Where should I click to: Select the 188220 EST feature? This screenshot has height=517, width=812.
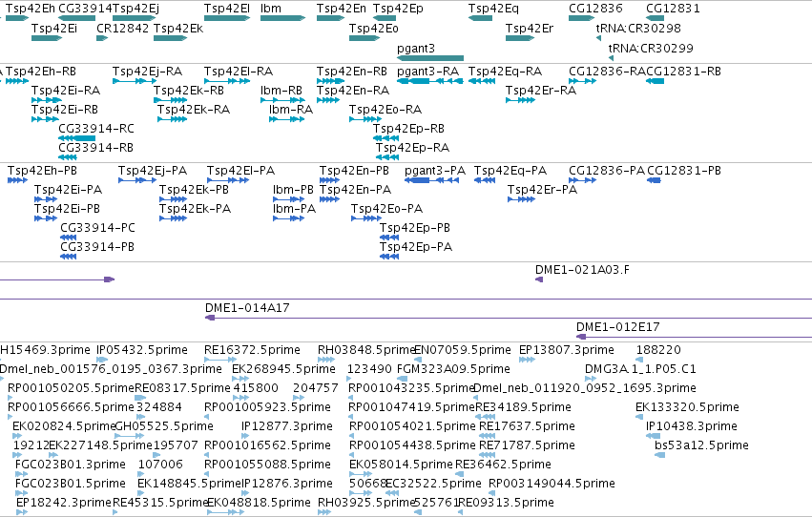(639, 360)
